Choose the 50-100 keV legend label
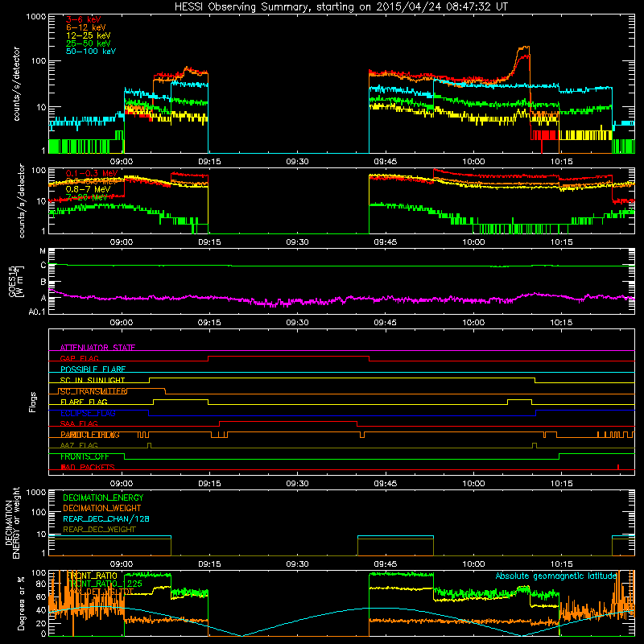This screenshot has width=644, height=644. [x=91, y=52]
